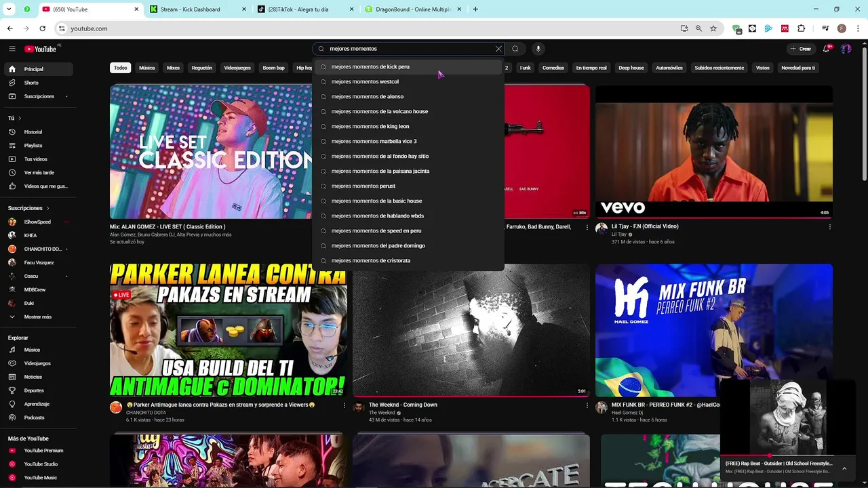This screenshot has width=868, height=488.
Task: Open notifications bell
Action: tap(826, 49)
